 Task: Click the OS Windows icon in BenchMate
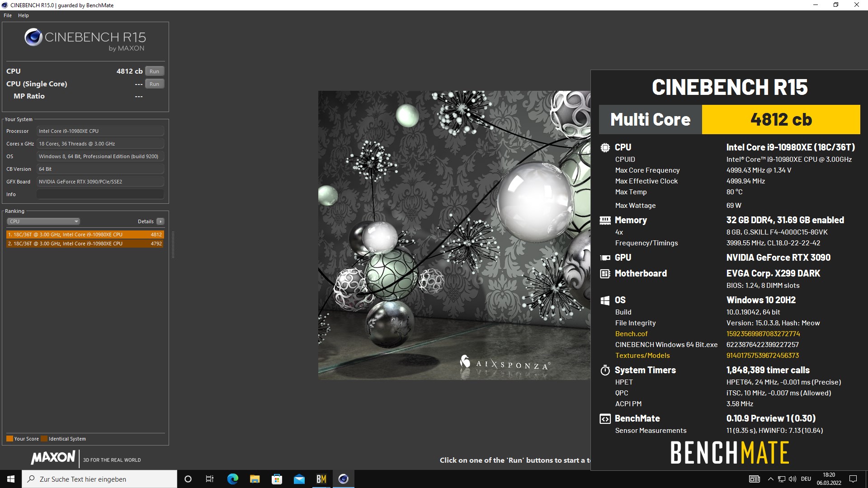[605, 300]
